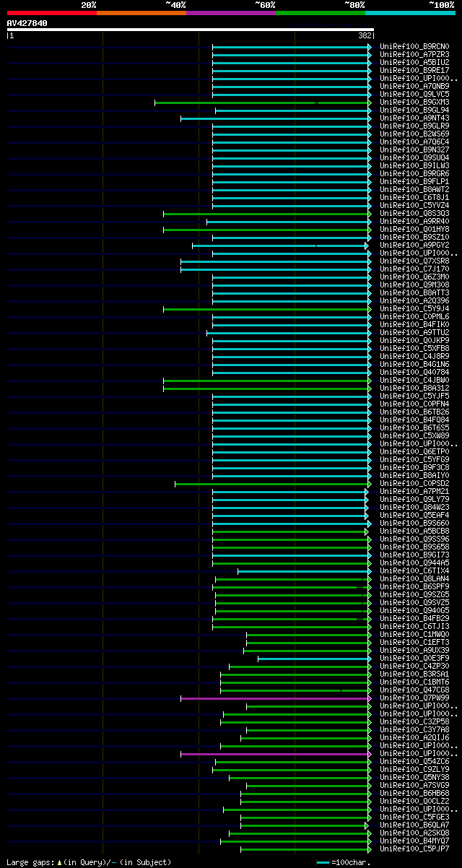Click green alignment bar for UniRef100_B9GXM3
This screenshot has width=462, height=868.
(263, 103)
